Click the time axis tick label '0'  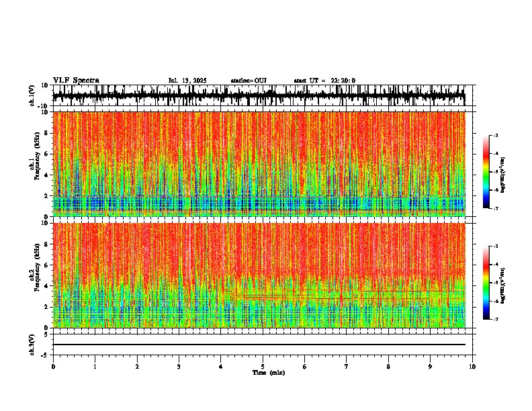[x=53, y=367]
